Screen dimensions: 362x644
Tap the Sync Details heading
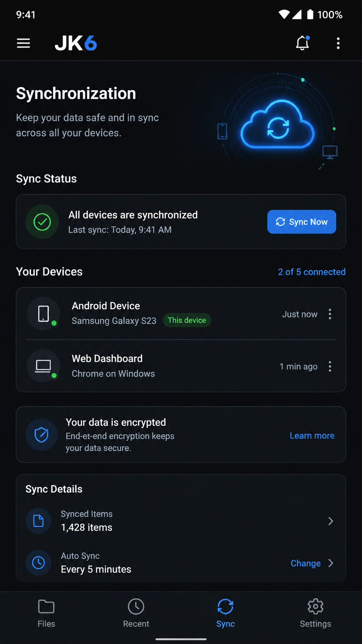54,489
